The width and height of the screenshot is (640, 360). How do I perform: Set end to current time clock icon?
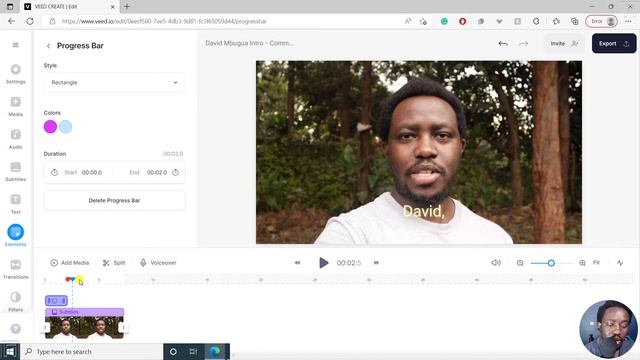coord(176,173)
